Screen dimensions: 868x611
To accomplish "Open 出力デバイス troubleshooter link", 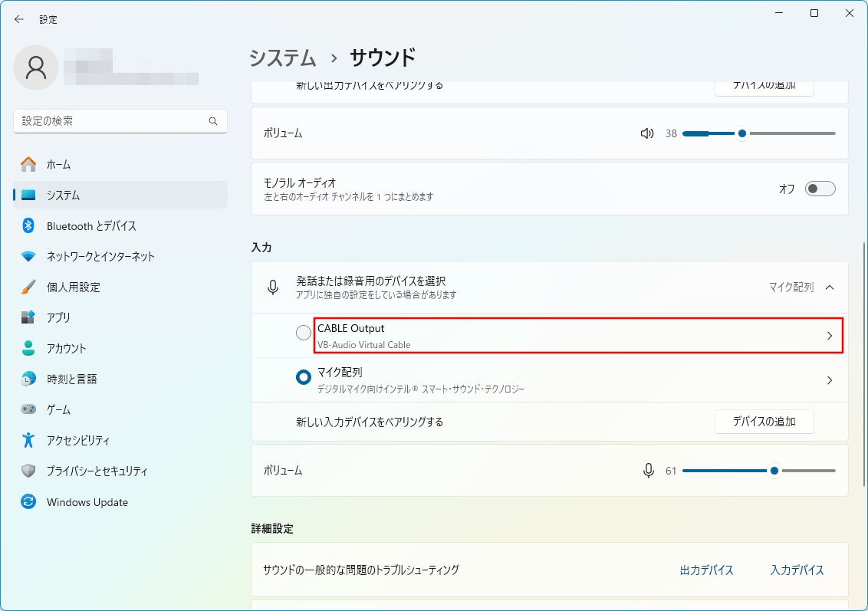I will tap(706, 570).
